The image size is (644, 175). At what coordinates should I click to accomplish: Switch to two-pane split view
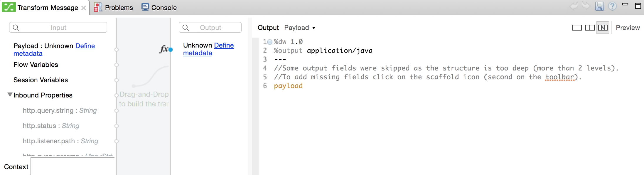(590, 28)
